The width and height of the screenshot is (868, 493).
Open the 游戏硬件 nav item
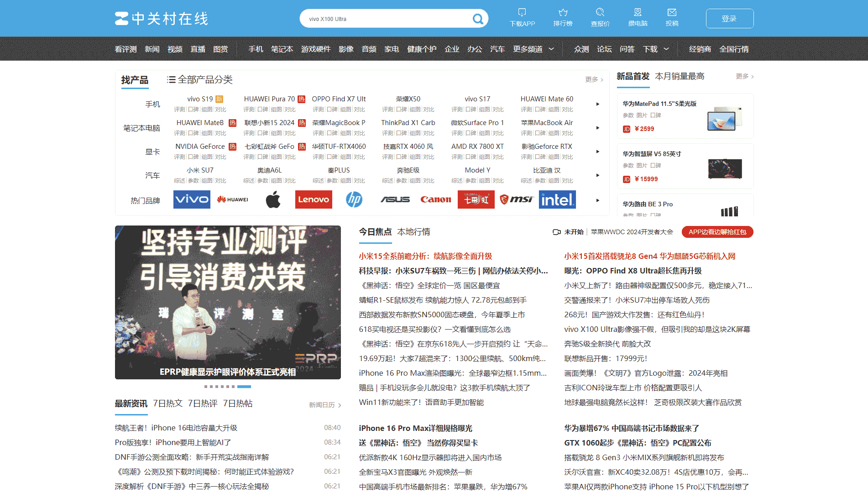(x=316, y=49)
